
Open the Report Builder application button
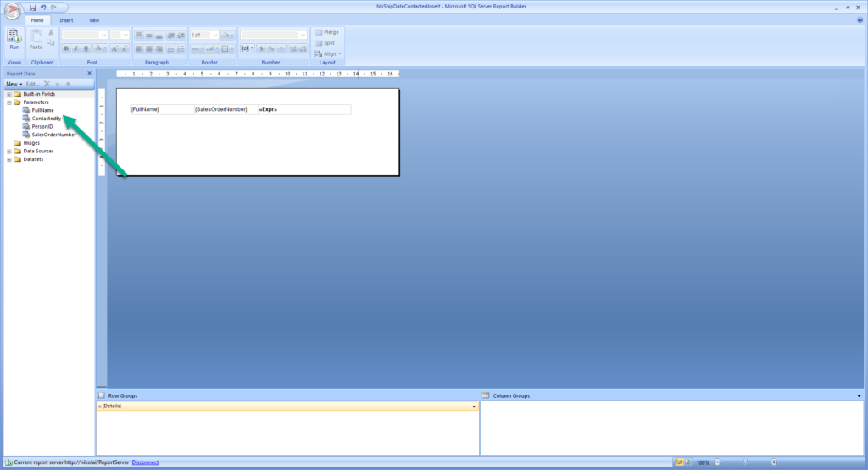coord(12,10)
